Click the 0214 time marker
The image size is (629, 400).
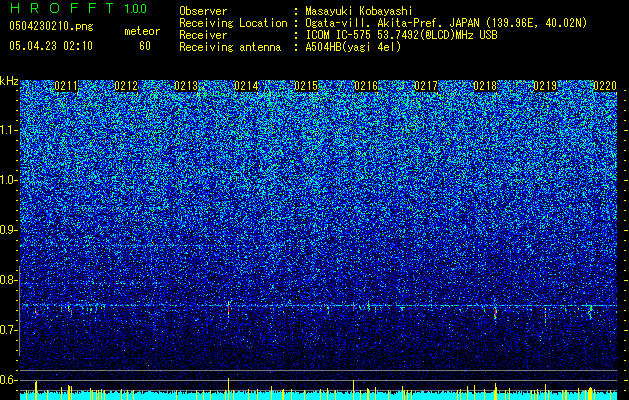tap(246, 86)
